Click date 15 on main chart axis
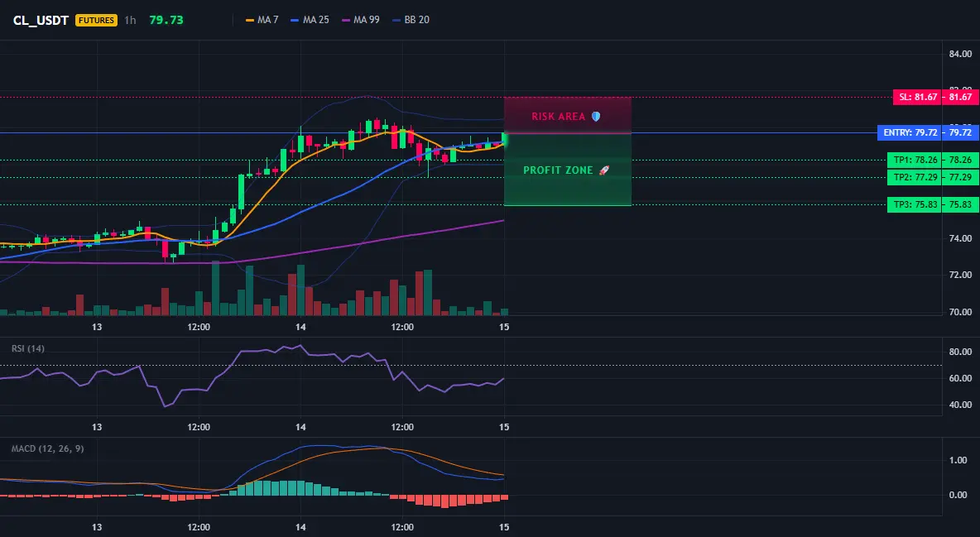The height and width of the screenshot is (537, 980). [x=504, y=327]
